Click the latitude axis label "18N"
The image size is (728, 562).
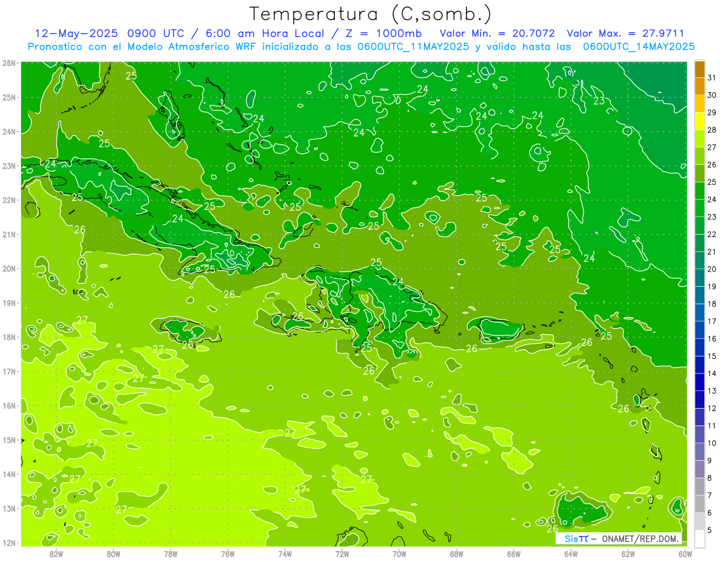tap(8, 337)
